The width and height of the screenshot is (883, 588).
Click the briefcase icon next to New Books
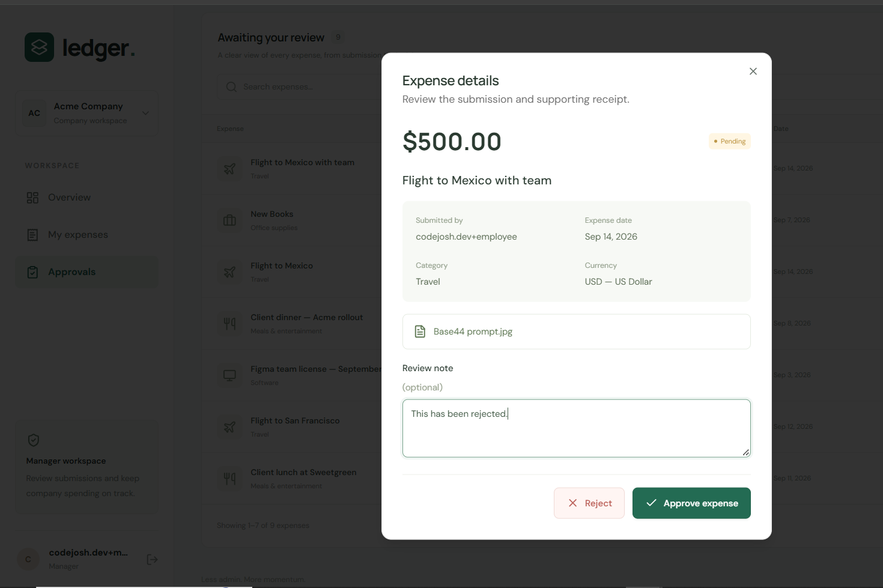tap(229, 220)
